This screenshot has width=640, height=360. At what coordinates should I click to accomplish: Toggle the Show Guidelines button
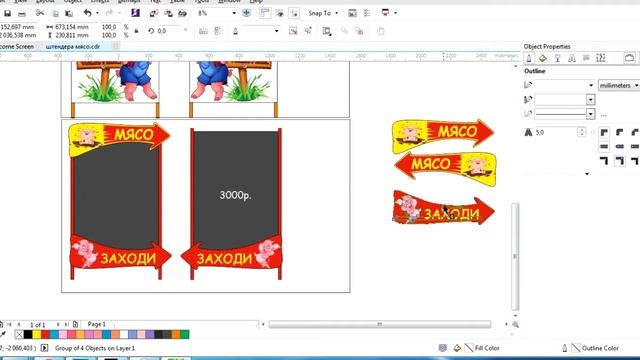(294, 13)
